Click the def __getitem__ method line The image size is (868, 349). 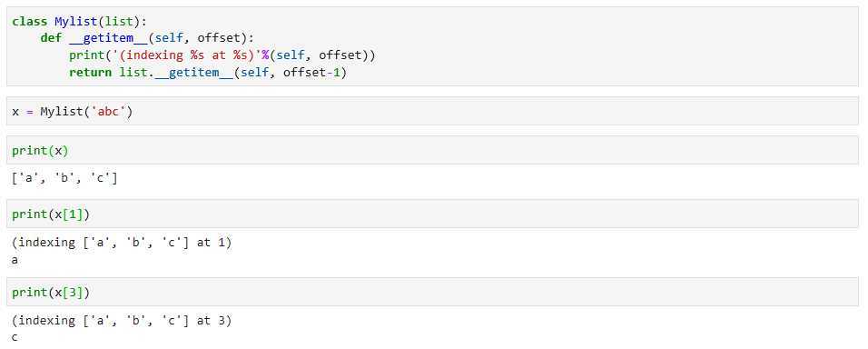[147, 38]
